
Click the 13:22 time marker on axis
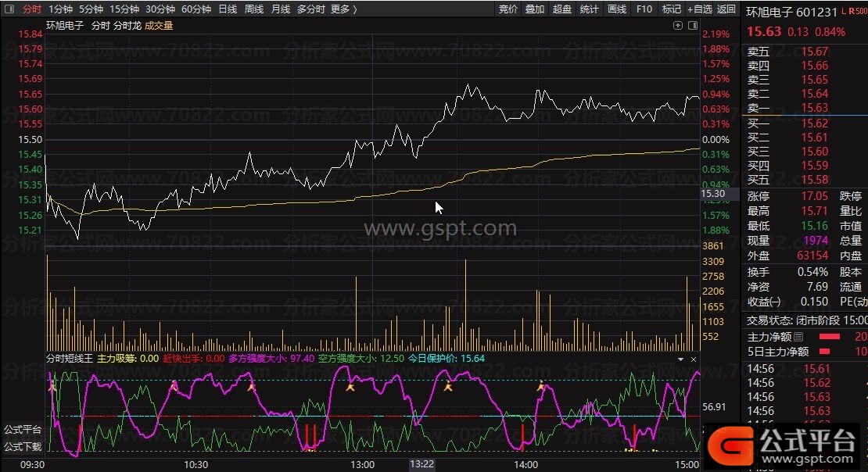[x=421, y=464]
